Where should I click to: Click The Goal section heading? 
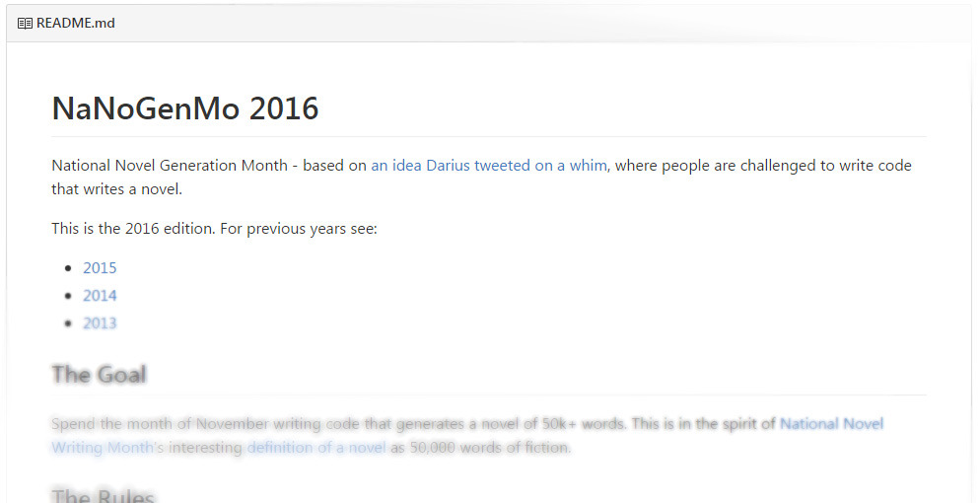99,374
